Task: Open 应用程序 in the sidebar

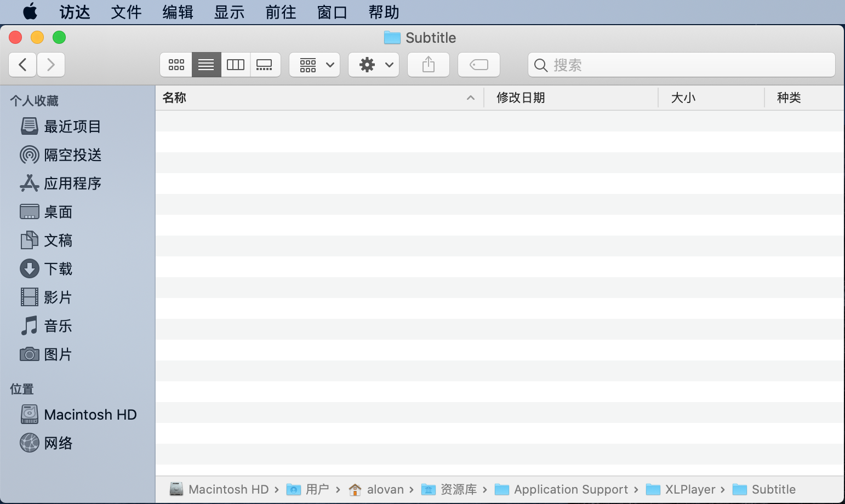Action: pyautogui.click(x=72, y=184)
